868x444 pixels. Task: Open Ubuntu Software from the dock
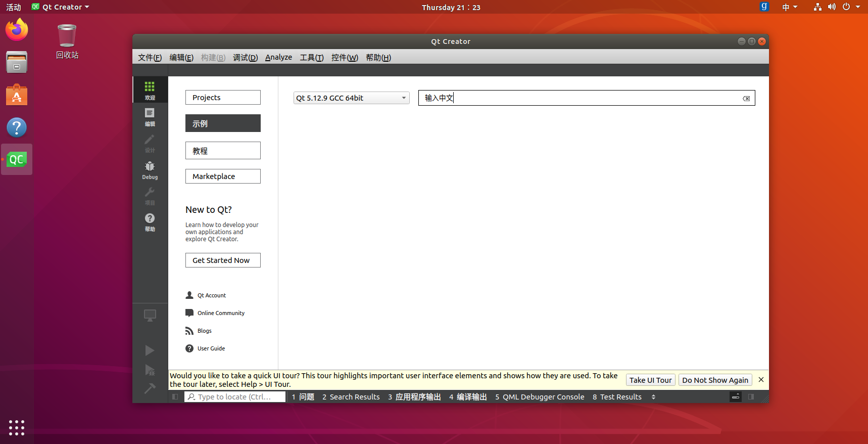click(17, 95)
